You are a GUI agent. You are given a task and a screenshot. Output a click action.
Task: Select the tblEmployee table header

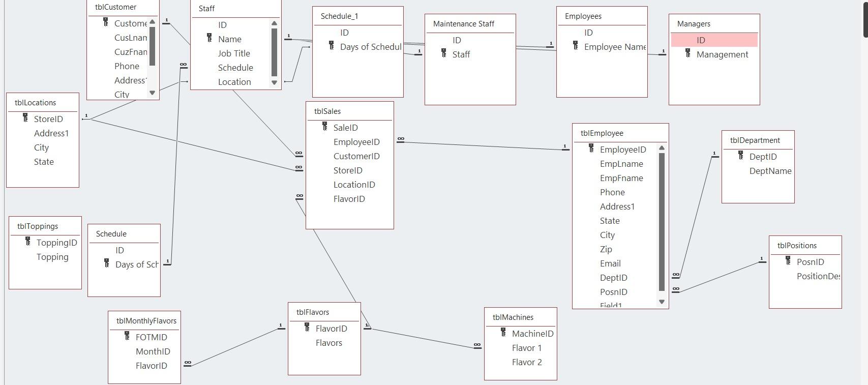[602, 133]
